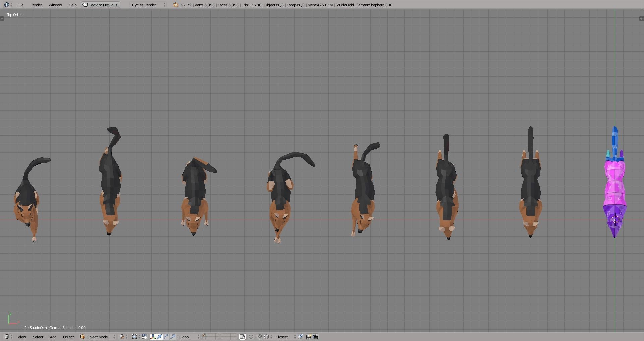Open the viewport shading sphere dropdown

click(x=124, y=337)
